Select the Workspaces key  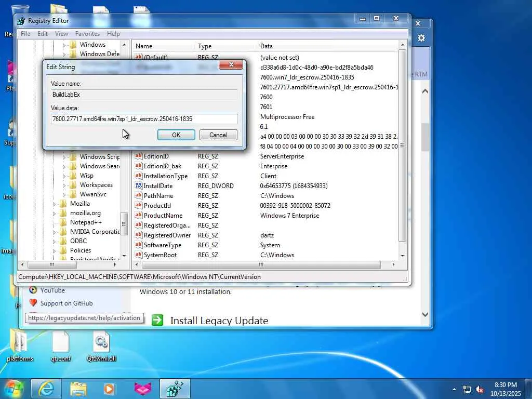[x=96, y=185]
